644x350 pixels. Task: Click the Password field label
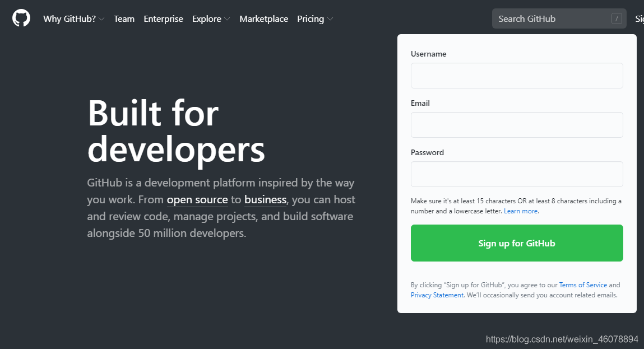point(427,152)
